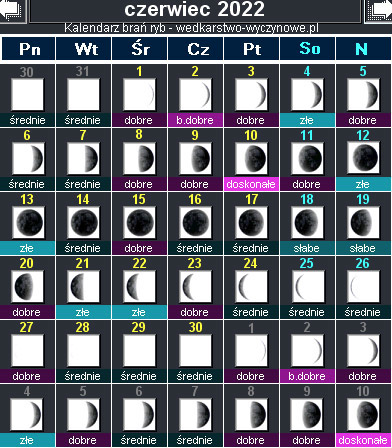Click the doskonałe rating under July 10

pos(363,440)
